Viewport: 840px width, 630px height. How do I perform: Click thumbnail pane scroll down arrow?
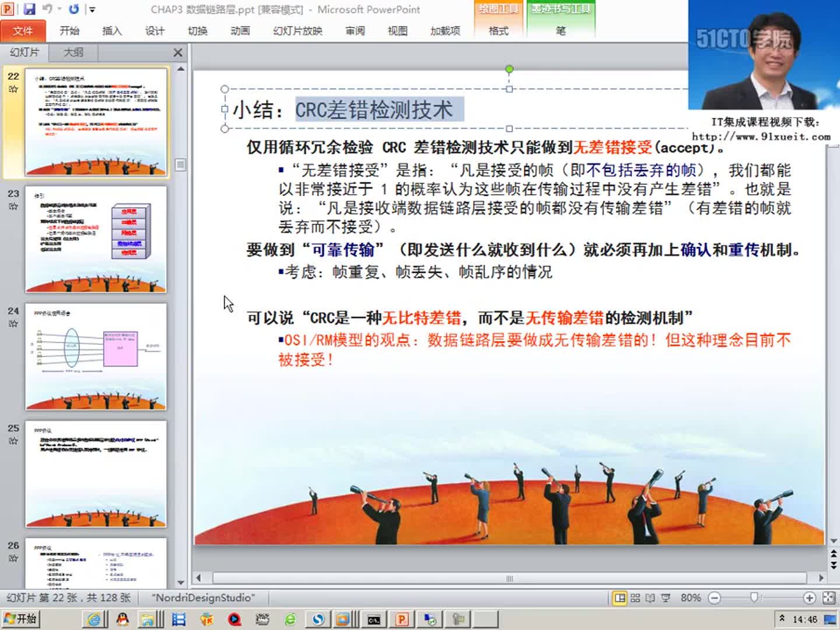181,582
